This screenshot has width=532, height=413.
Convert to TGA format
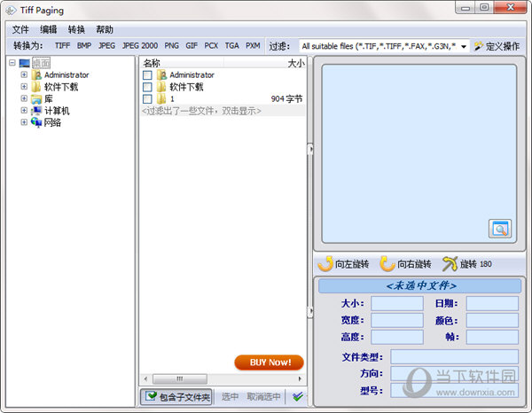(x=231, y=46)
